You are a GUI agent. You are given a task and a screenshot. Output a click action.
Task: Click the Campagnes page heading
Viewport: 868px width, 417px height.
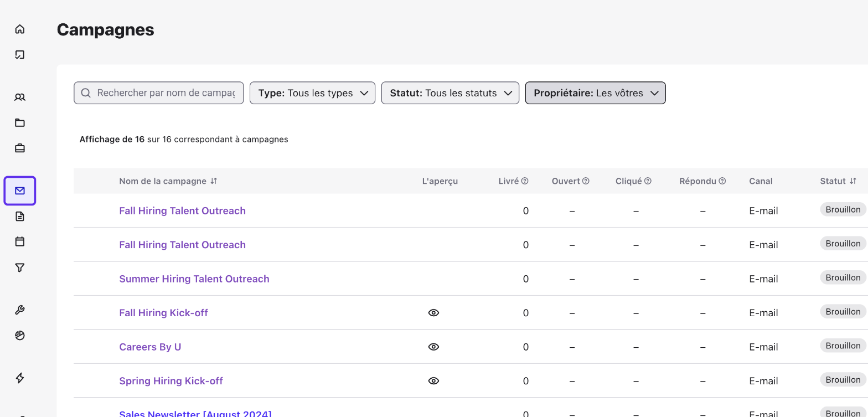click(x=105, y=30)
